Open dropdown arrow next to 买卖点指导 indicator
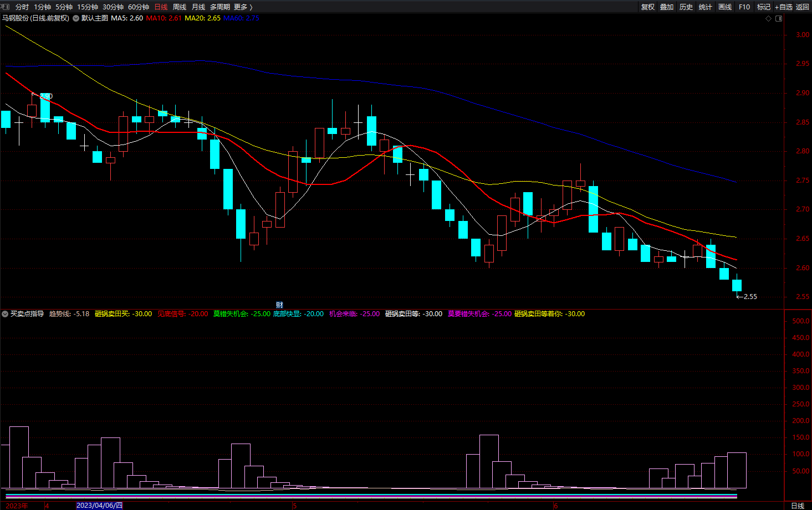 (5, 314)
